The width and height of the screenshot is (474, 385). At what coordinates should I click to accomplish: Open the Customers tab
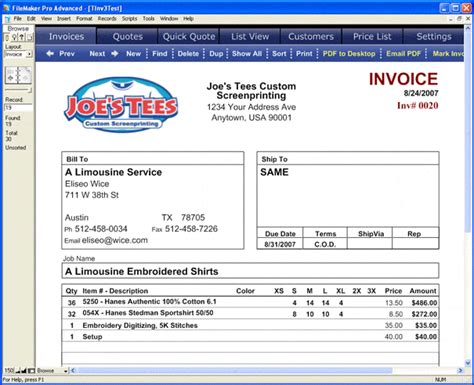click(311, 36)
